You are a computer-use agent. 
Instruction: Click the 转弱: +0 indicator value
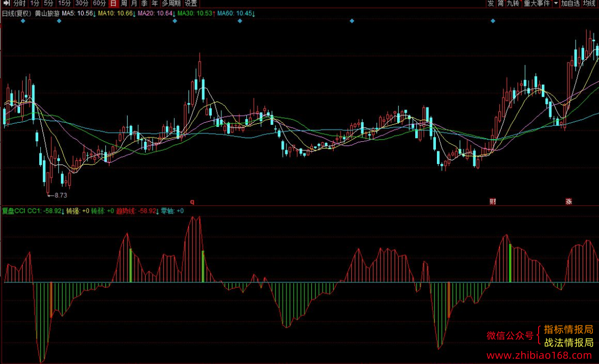click(102, 211)
